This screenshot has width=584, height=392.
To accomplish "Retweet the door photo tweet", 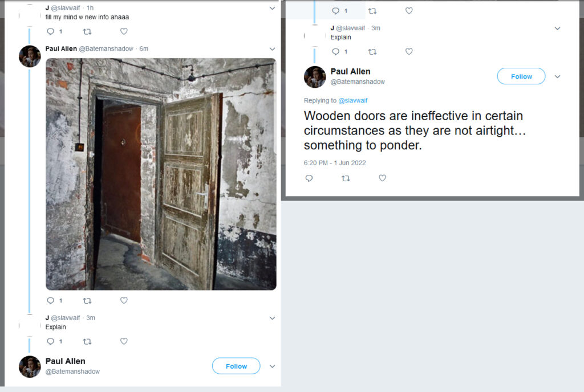I will click(87, 300).
